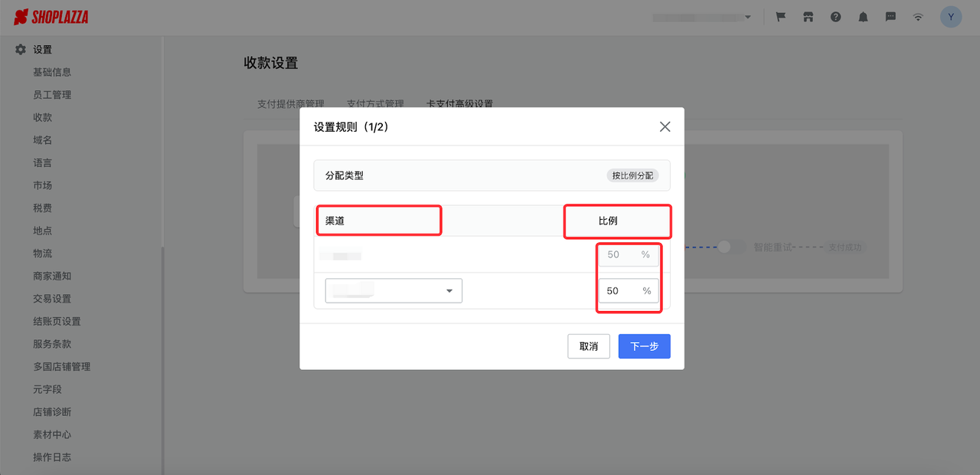Open the flag/language icon in top bar

tap(780, 16)
